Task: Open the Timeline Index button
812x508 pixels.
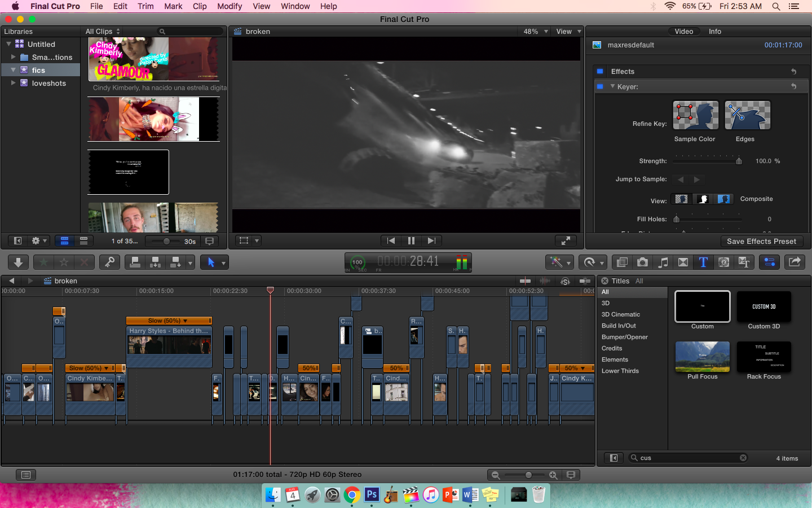Action: pos(26,475)
